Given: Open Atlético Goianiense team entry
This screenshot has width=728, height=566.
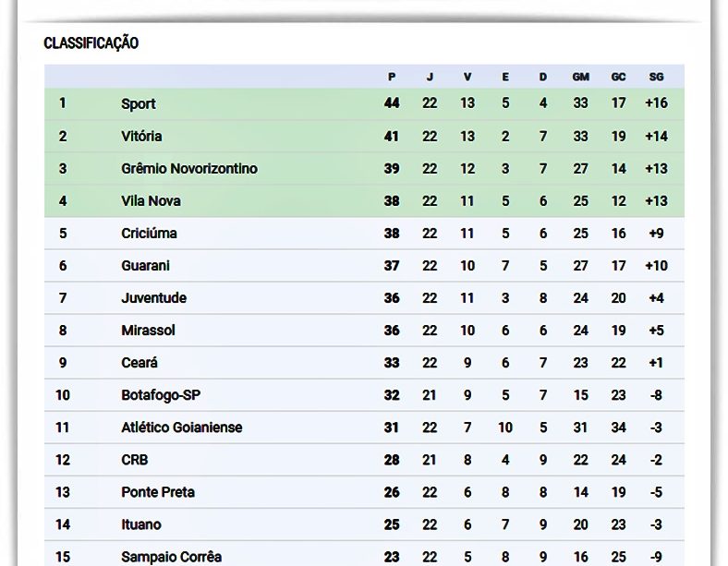Looking at the screenshot, I should coord(181,428).
